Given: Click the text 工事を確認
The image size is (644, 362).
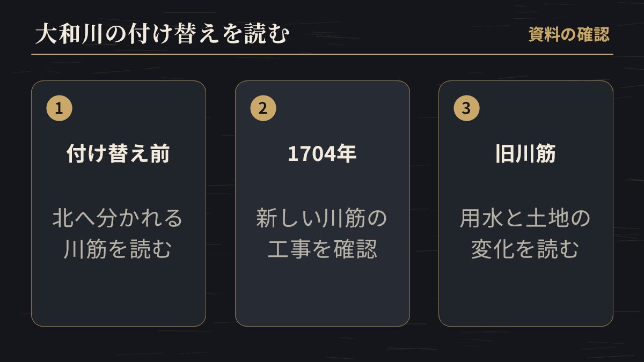Looking at the screenshot, I should point(322,250).
